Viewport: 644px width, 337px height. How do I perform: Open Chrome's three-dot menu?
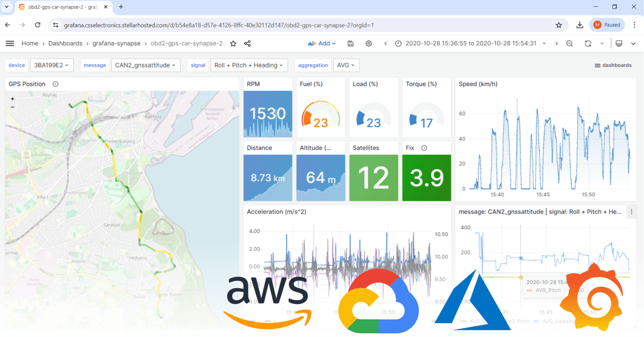tap(634, 25)
